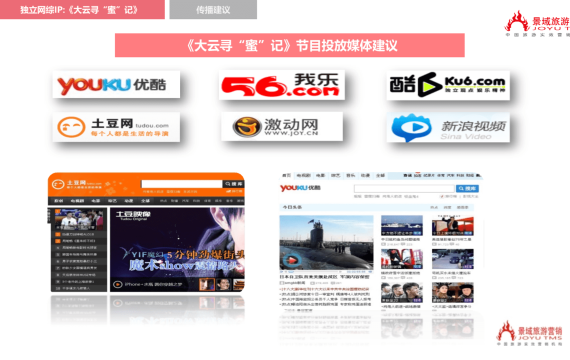Open the 电影 tab in the Tudou nav bar

(96, 201)
